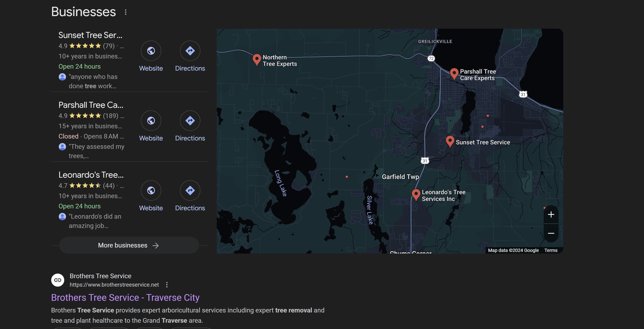
Task: Click Terms link on the map
Action: coord(551,250)
